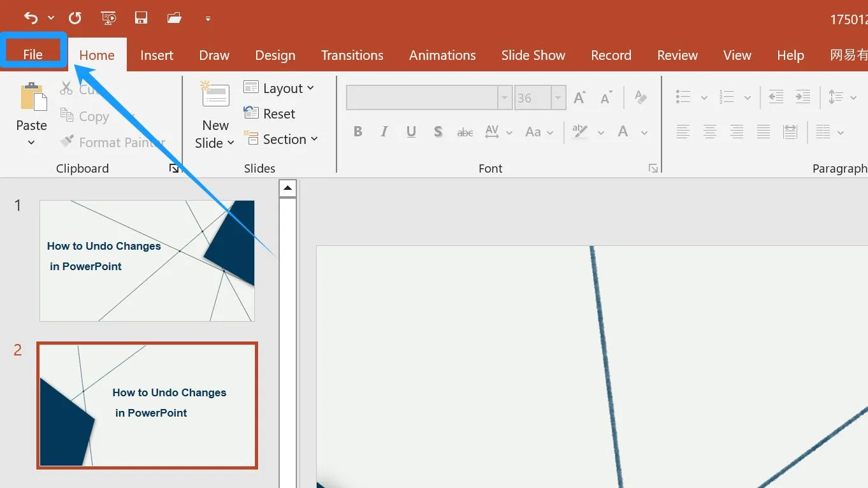Toggle Bold formatting
The width and height of the screenshot is (868, 488).
tap(358, 132)
